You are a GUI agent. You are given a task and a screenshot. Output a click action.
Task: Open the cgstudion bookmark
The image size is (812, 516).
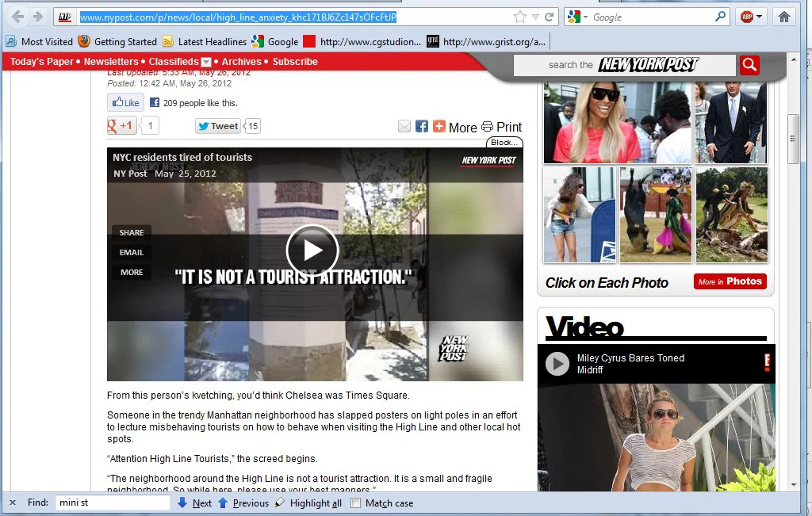click(362, 42)
